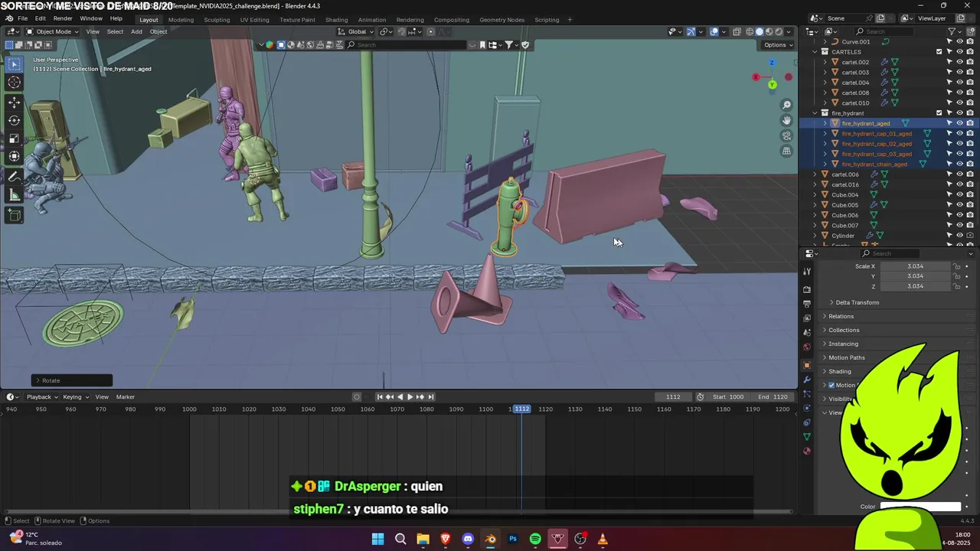This screenshot has width=980, height=551.
Task: Select the Measure tool
Action: tap(15, 194)
